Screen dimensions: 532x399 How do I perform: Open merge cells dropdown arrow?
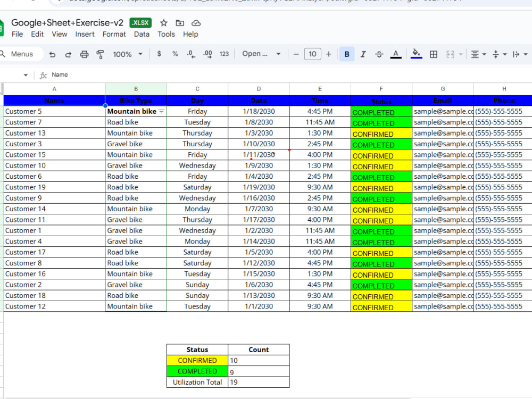coord(460,54)
